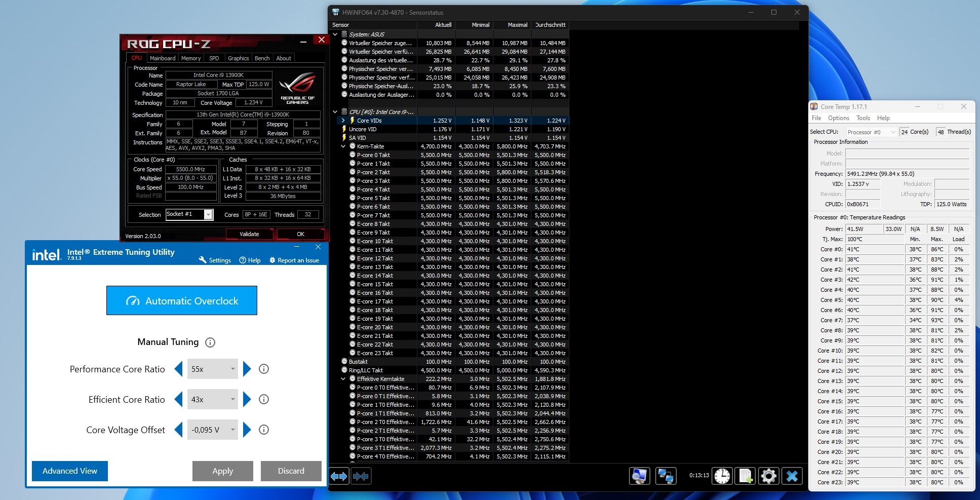This screenshot has height=500, width=980.
Task: Click the ROG Republic of Gamers logo
Action: coord(297,89)
